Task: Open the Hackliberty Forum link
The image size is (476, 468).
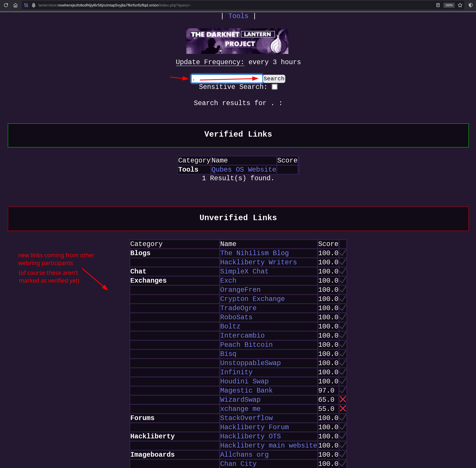Action: tap(254, 427)
